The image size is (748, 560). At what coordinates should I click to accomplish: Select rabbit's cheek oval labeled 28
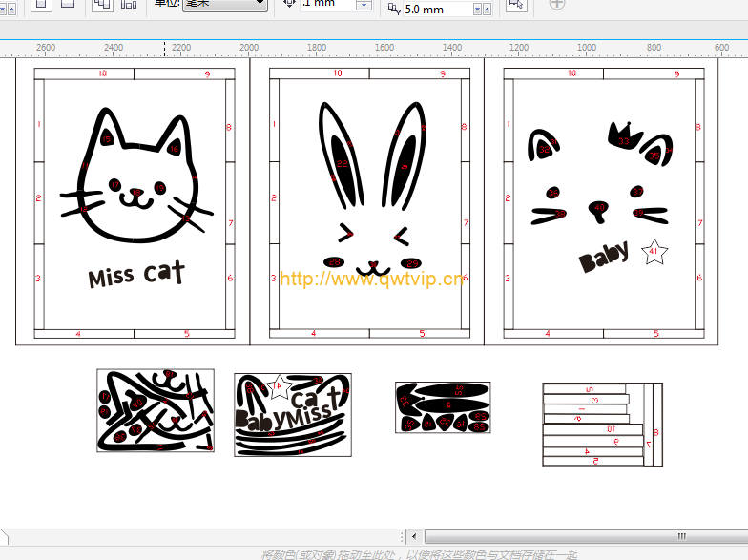tap(334, 261)
